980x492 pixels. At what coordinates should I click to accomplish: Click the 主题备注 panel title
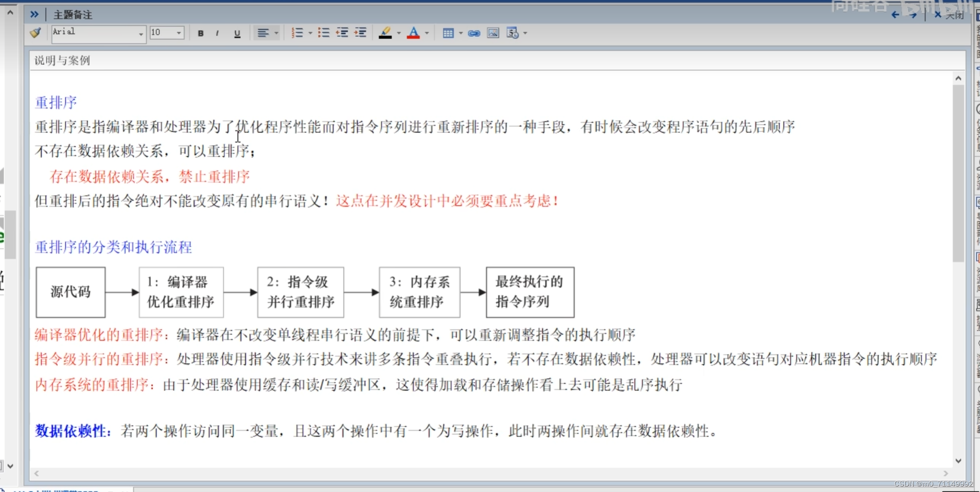73,15
